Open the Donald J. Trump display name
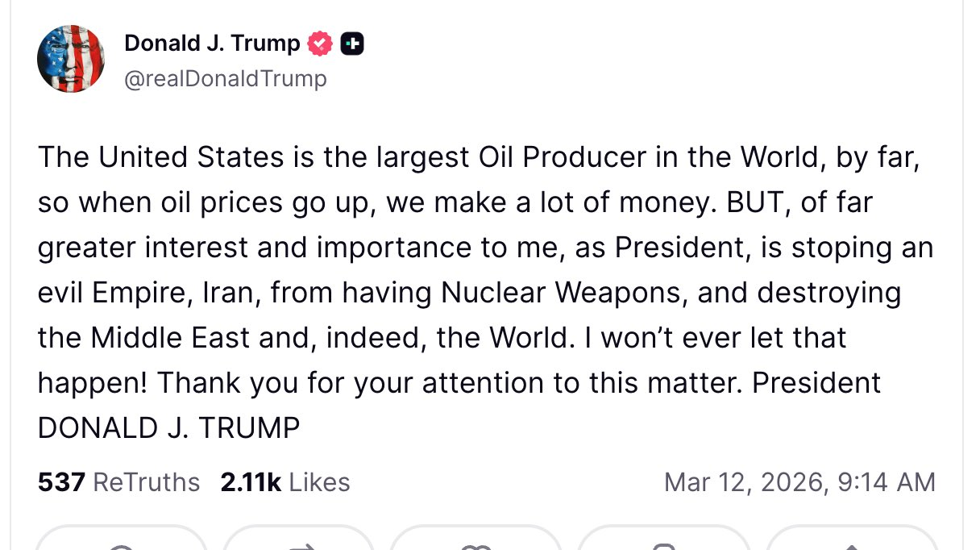Screen dimensions: 980x550 click(212, 44)
